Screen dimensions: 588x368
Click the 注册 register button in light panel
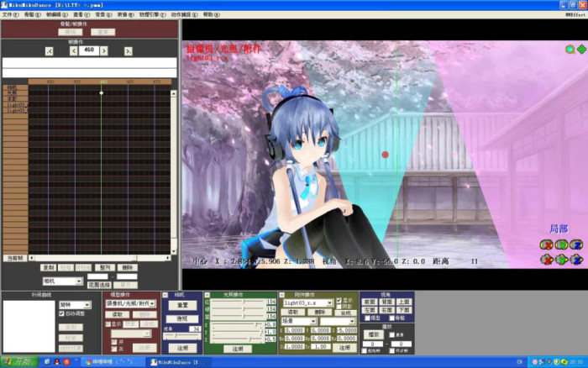click(238, 349)
